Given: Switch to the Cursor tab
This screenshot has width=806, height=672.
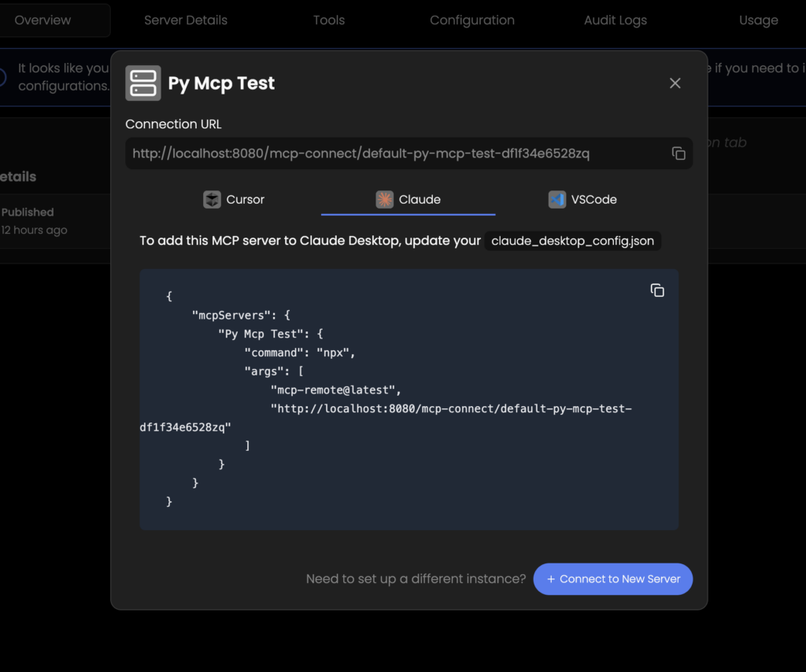Looking at the screenshot, I should (x=233, y=199).
